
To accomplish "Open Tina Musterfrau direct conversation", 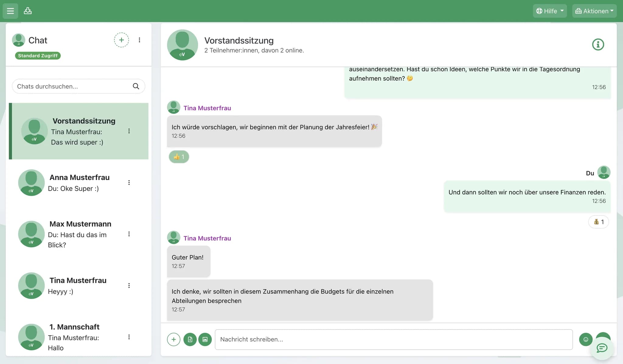I will 79,286.
